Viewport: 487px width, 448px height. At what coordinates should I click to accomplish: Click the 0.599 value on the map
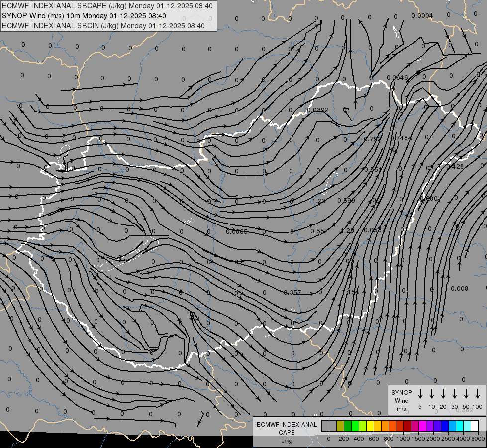(346, 201)
